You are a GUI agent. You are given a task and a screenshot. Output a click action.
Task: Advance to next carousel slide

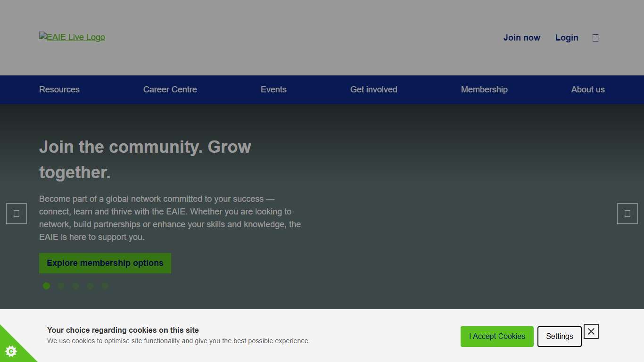click(x=627, y=214)
